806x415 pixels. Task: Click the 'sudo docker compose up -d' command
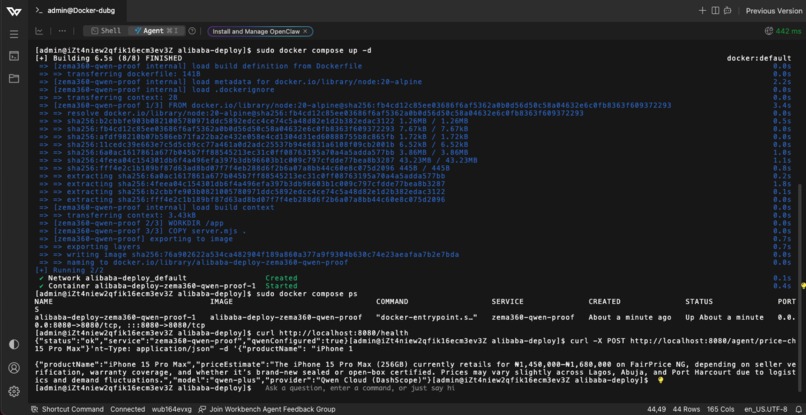pos(313,50)
